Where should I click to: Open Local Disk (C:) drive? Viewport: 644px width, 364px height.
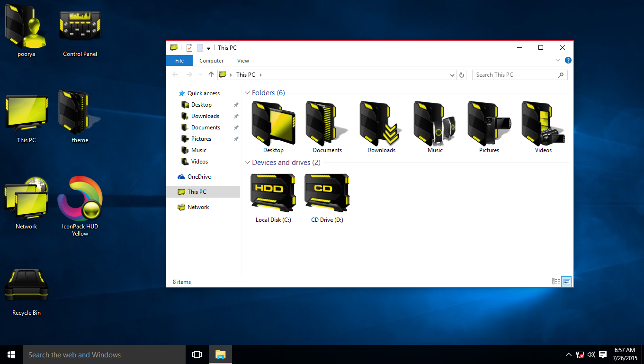click(273, 193)
